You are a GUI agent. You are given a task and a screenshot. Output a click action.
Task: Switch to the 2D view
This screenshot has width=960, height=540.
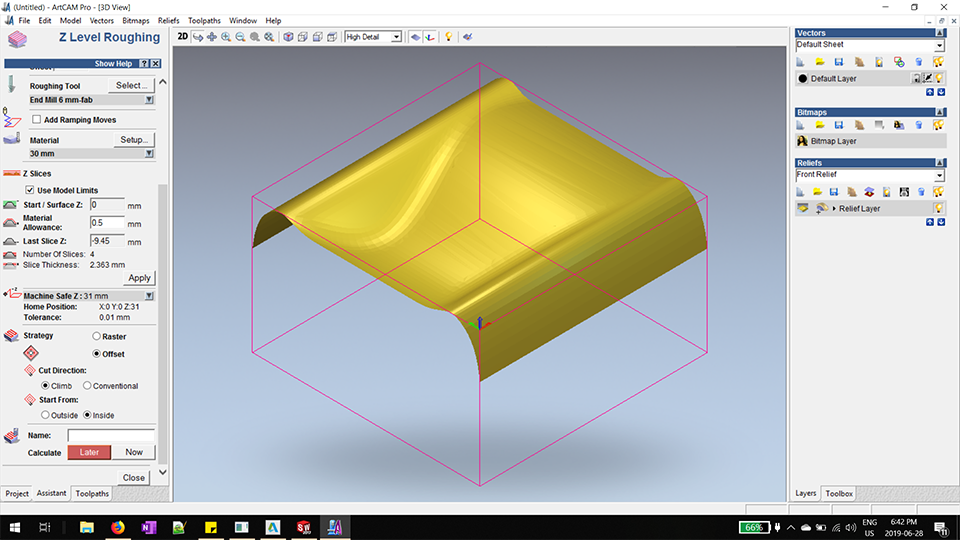pyautogui.click(x=182, y=37)
